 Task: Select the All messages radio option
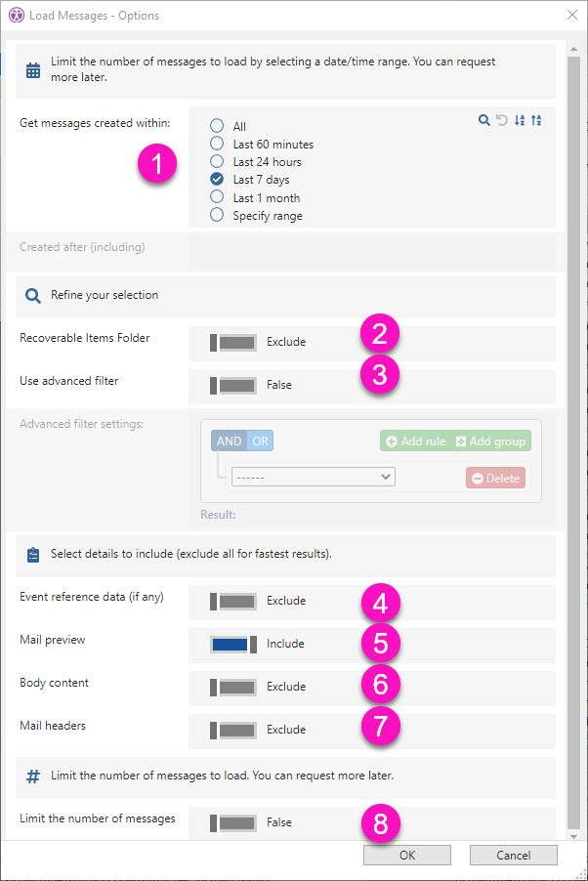(217, 126)
